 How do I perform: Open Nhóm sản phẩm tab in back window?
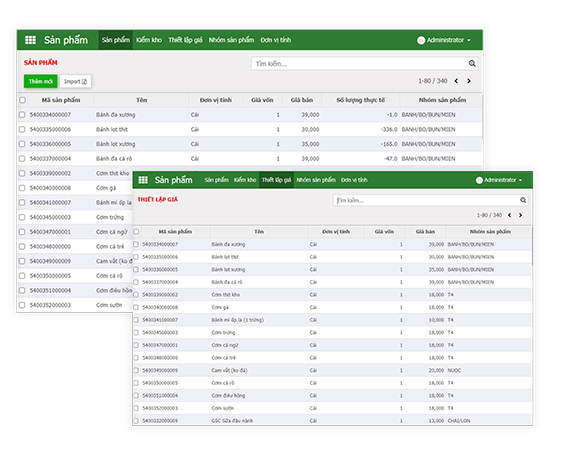click(231, 40)
